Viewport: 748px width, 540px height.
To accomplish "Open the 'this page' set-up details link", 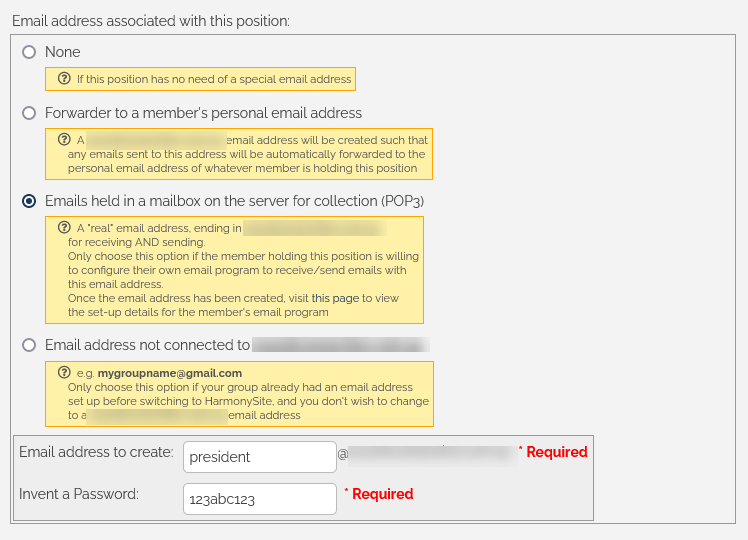I will 335,298.
